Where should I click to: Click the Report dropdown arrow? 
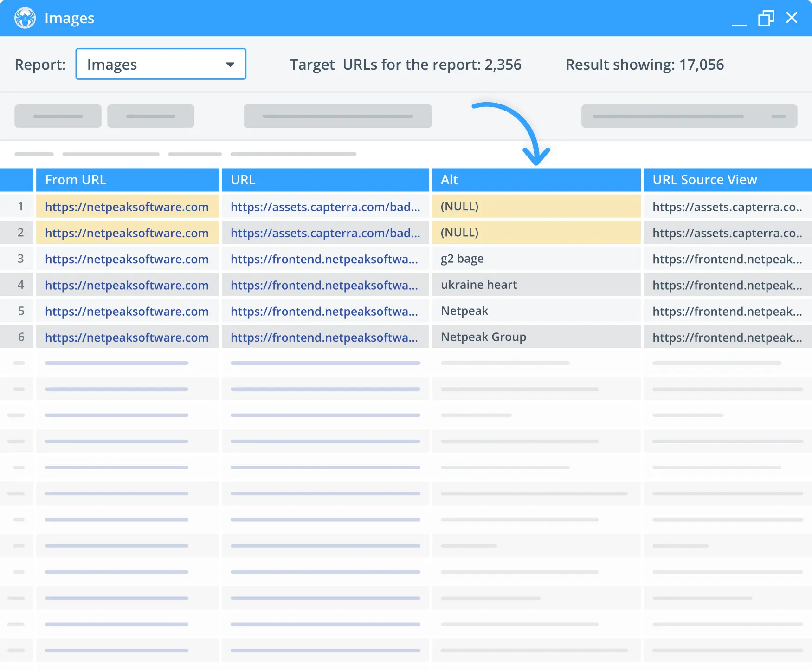230,65
